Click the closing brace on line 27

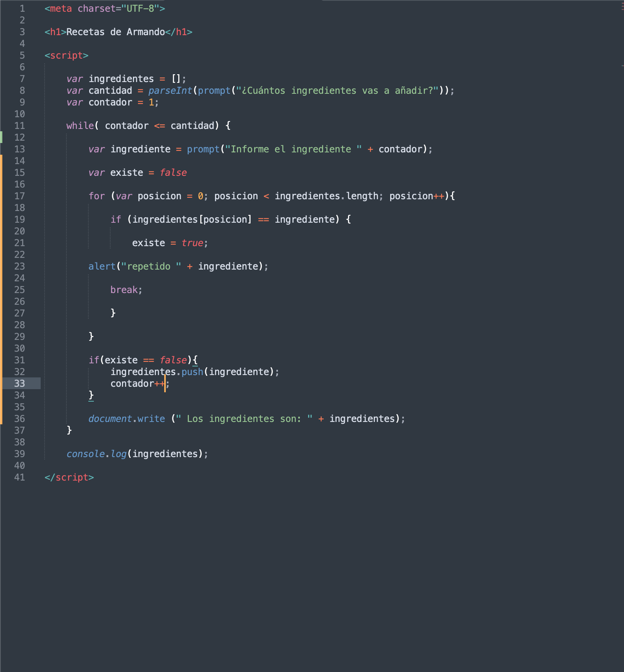coord(113,313)
